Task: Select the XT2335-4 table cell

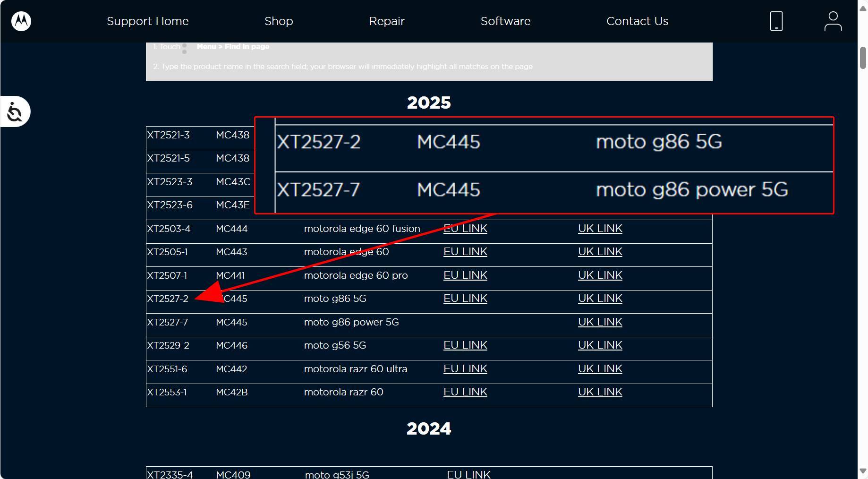Action: tap(170, 474)
